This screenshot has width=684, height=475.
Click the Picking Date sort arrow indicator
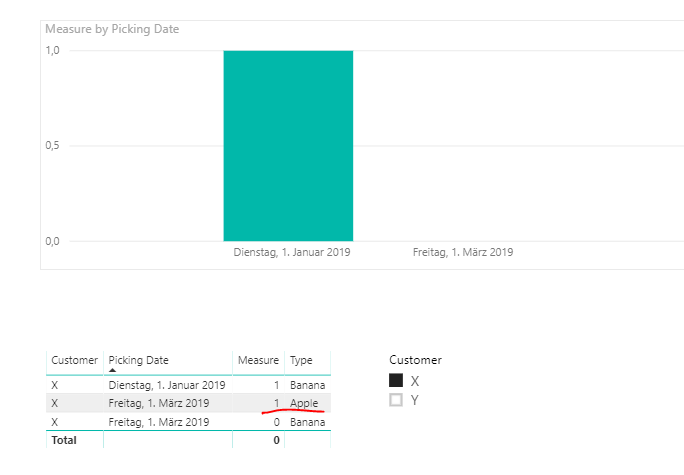[x=113, y=370]
